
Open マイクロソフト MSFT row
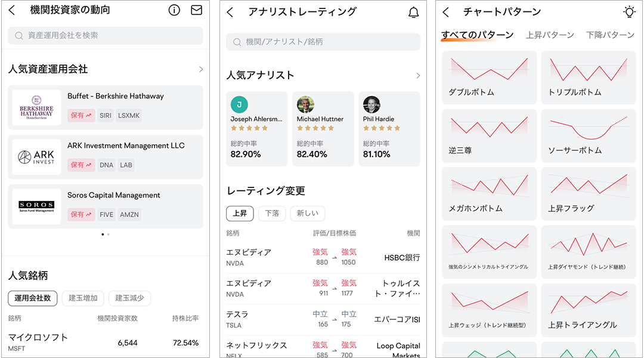[104, 342]
